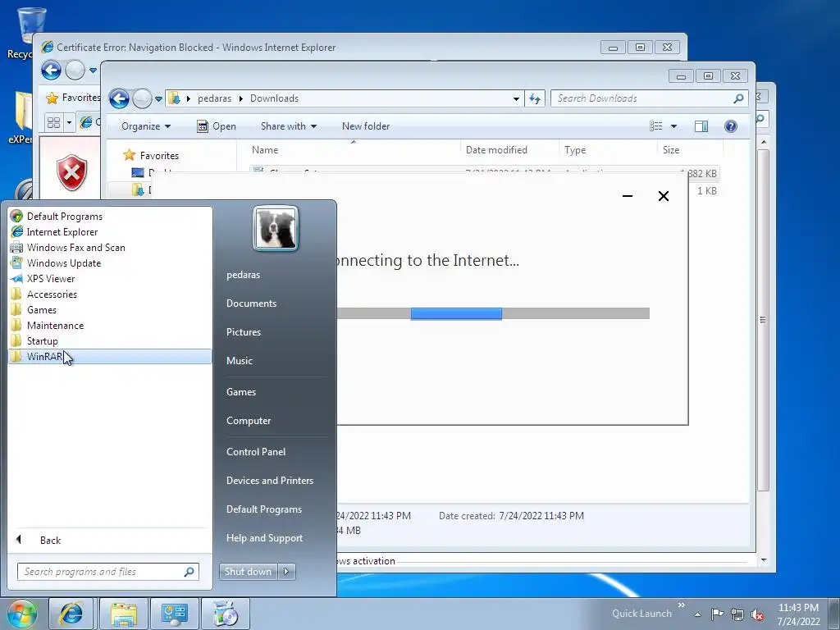The image size is (840, 630).
Task: Click the Shut down button
Action: pos(248,572)
